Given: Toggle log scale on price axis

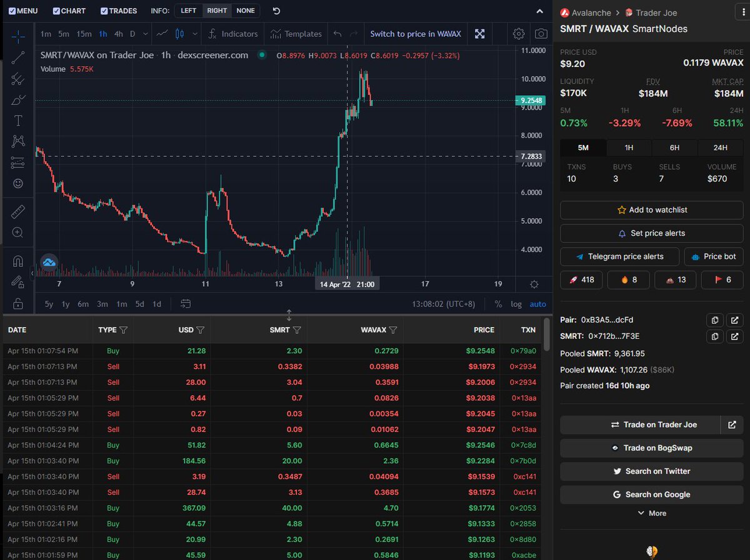Looking at the screenshot, I should pos(516,304).
